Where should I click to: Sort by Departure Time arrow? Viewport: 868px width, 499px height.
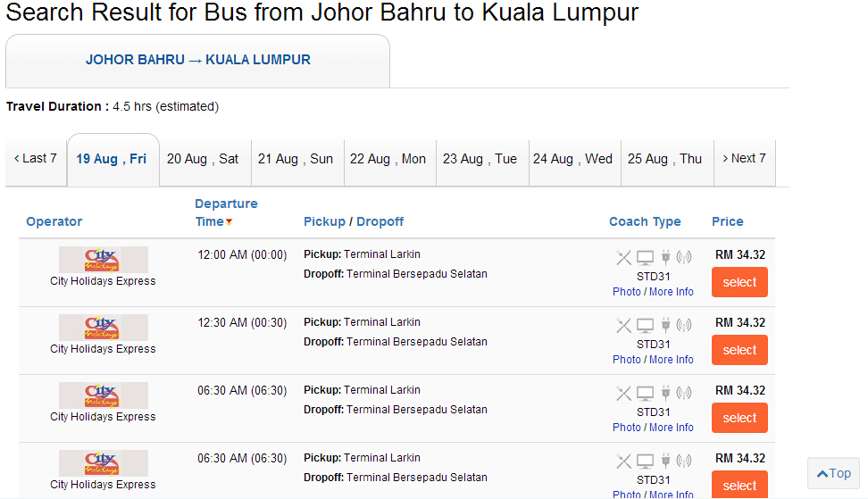pos(229,222)
